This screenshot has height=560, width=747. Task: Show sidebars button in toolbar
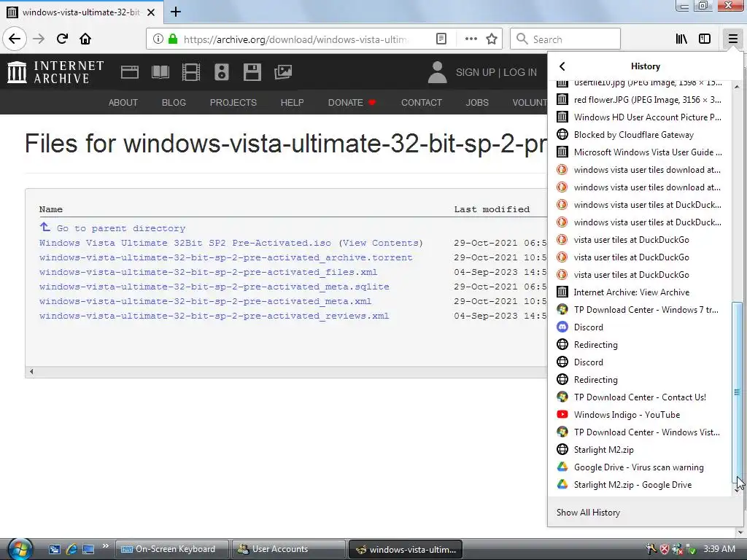(705, 39)
